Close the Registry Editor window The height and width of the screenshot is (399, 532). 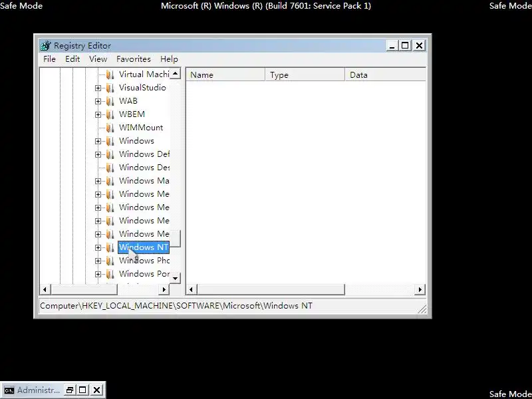[x=420, y=46]
